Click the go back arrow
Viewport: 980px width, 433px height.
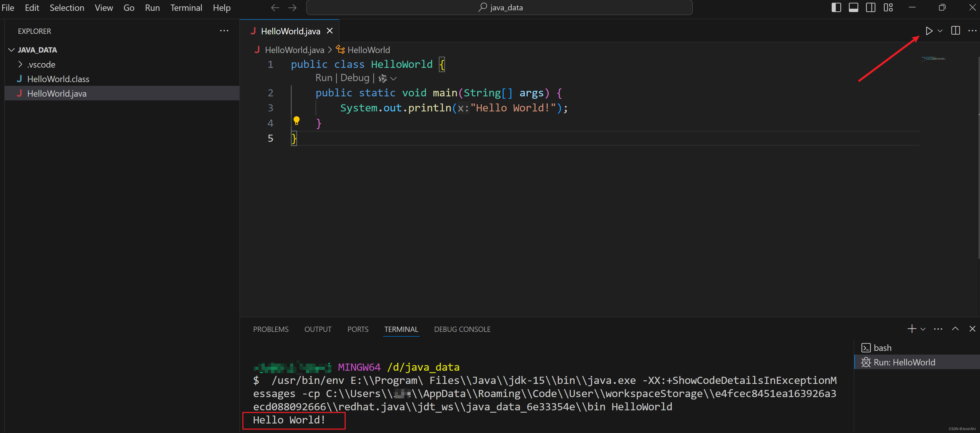pyautogui.click(x=275, y=8)
